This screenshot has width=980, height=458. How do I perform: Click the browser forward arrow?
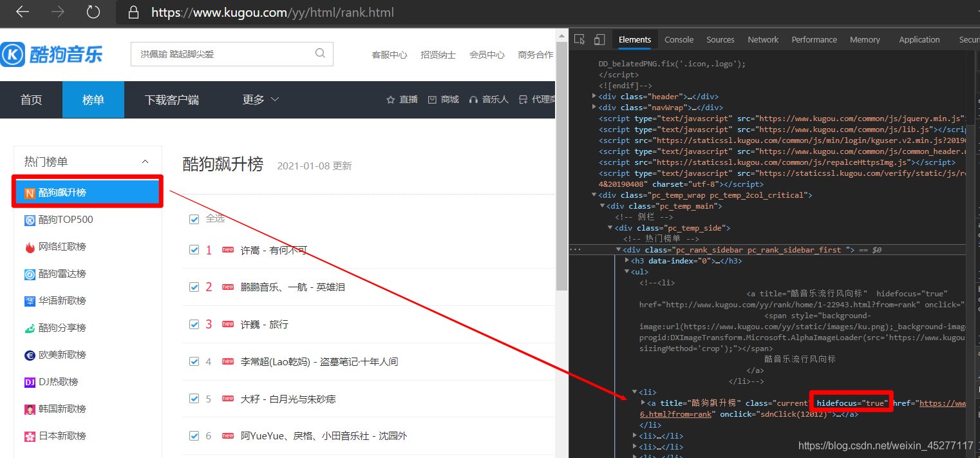(x=58, y=12)
